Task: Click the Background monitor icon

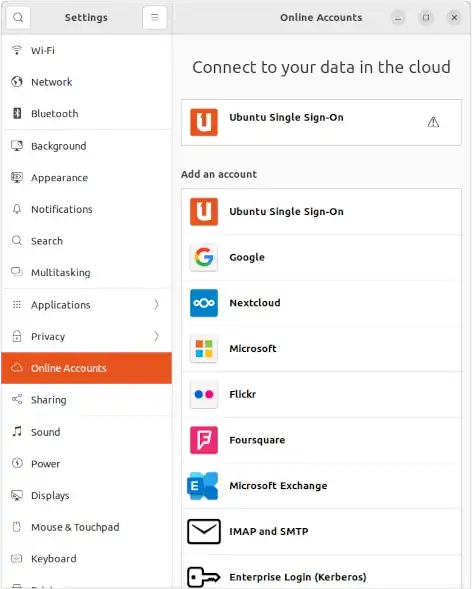Action: coord(17,146)
